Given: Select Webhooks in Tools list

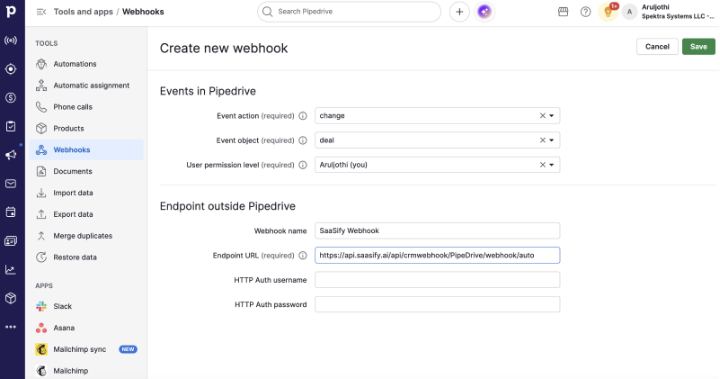Looking at the screenshot, I should [x=86, y=150].
